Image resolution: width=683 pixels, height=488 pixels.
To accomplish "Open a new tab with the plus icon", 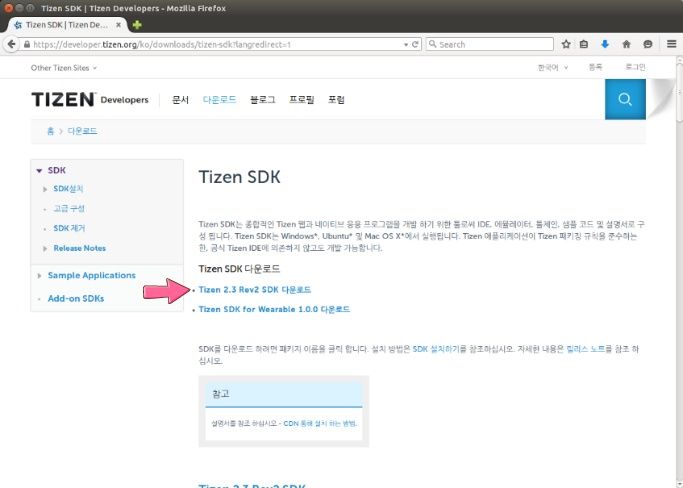I will point(137,25).
